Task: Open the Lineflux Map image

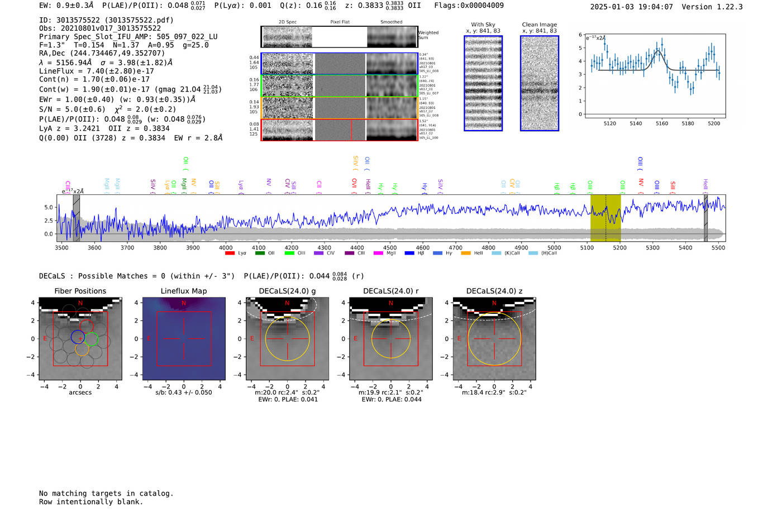Action: [x=184, y=339]
